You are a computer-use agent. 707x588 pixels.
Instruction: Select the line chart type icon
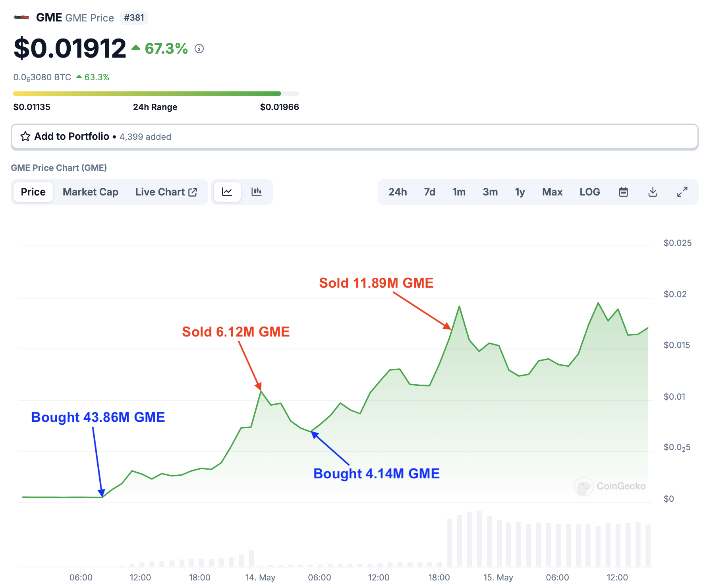click(x=227, y=192)
